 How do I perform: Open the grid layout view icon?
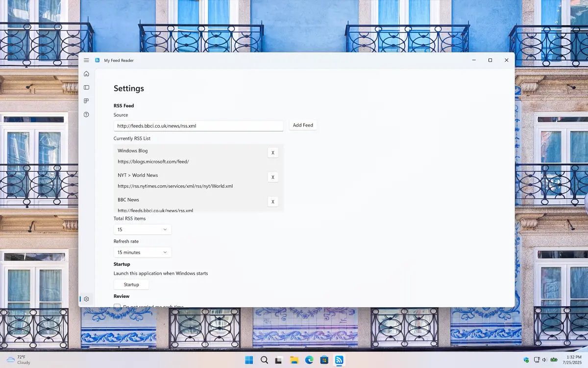point(86,101)
